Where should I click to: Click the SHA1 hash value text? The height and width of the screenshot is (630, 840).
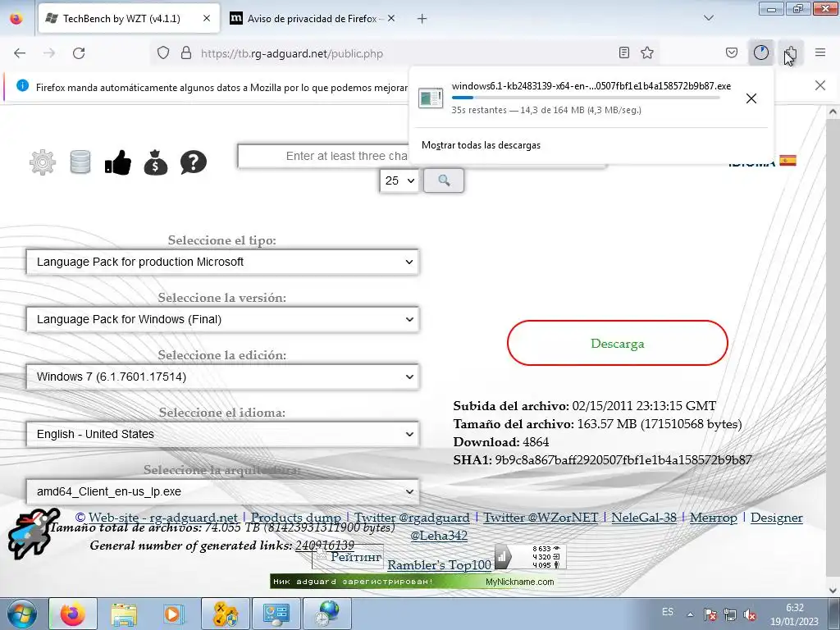click(623, 460)
